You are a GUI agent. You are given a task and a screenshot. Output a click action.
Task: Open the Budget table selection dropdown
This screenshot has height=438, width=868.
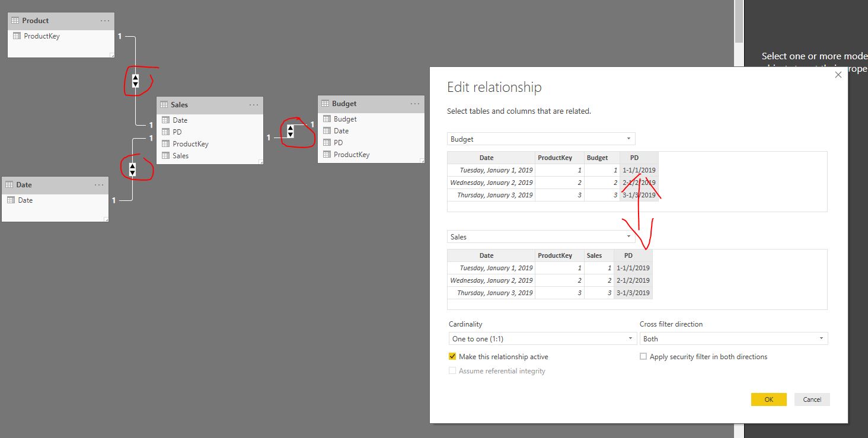point(541,139)
